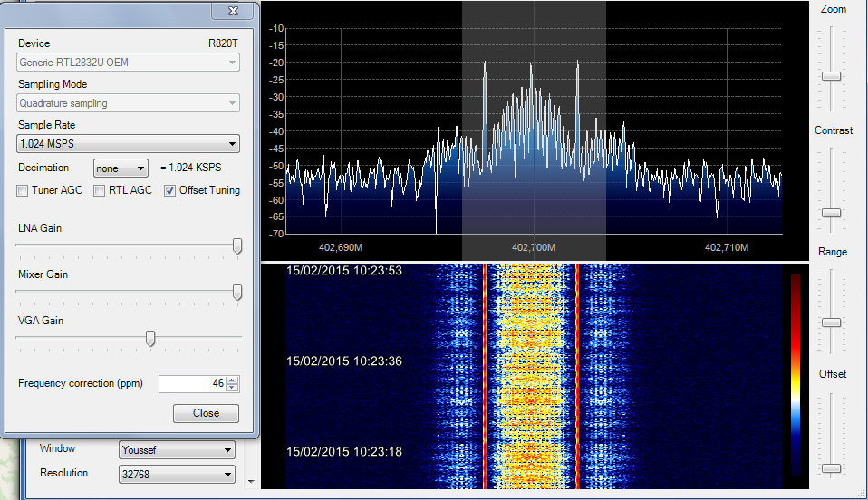Click the Zoom slider handle
This screenshot has height=500, width=868.
click(831, 76)
